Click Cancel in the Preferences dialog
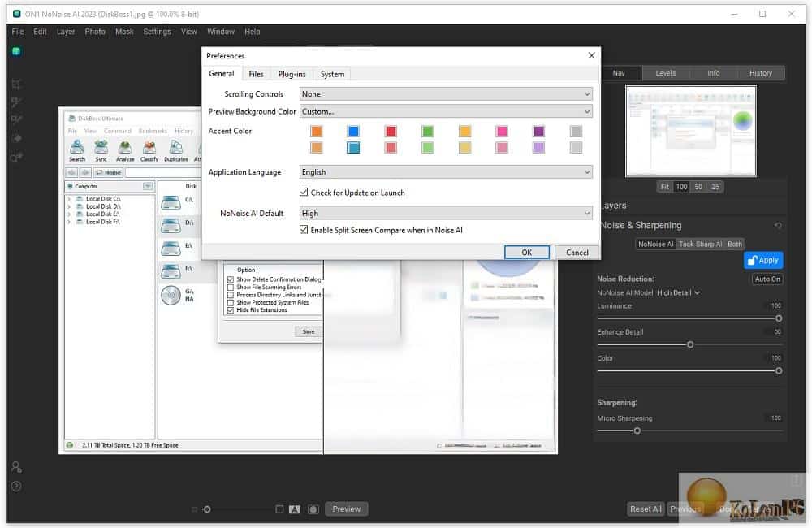 [577, 253]
